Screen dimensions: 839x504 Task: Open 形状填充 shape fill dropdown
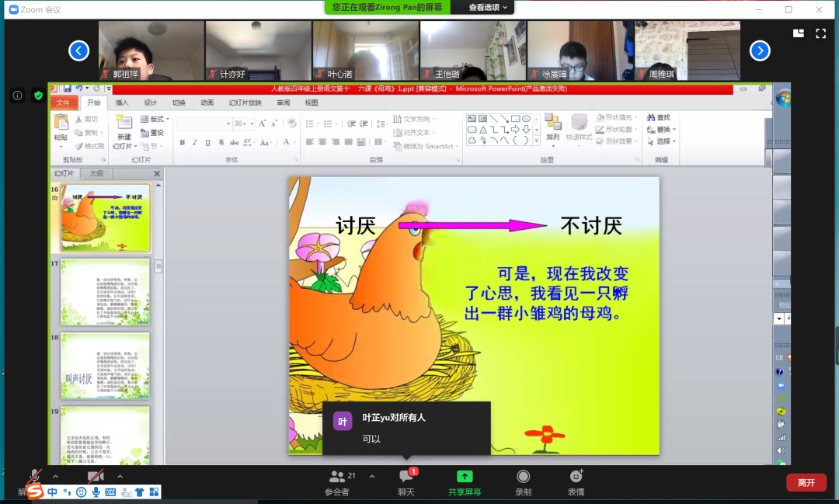pos(617,117)
